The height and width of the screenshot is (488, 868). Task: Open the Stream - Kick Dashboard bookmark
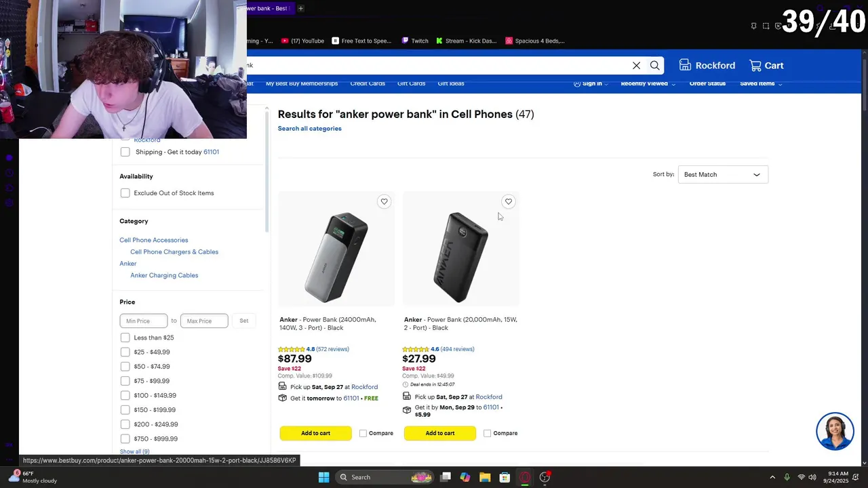pos(467,41)
